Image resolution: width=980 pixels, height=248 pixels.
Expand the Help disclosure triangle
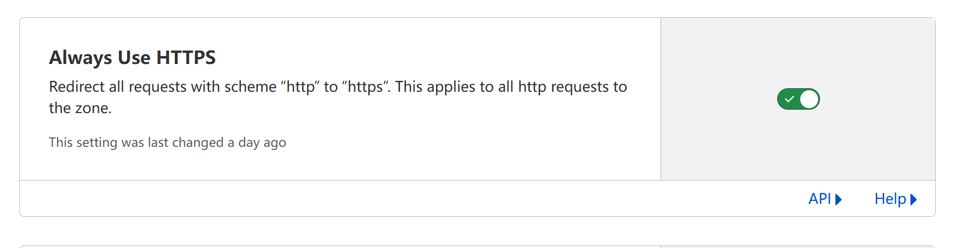pyautogui.click(x=913, y=199)
